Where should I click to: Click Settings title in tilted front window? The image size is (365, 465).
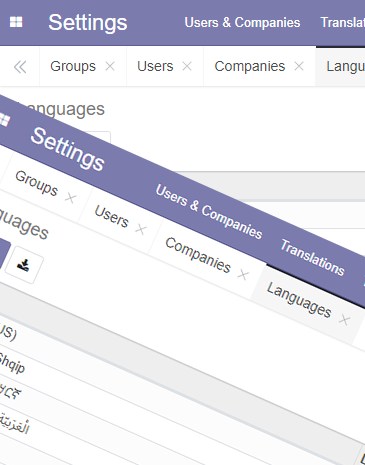68,149
